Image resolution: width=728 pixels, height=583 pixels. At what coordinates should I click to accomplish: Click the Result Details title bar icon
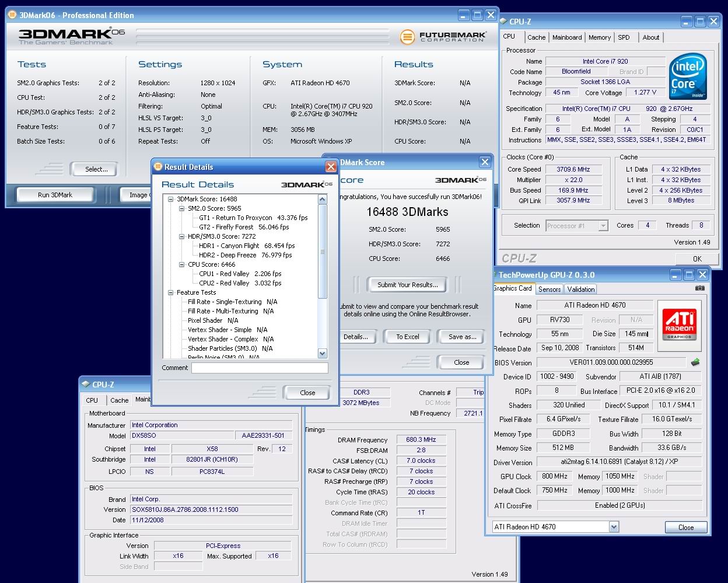coord(157,167)
